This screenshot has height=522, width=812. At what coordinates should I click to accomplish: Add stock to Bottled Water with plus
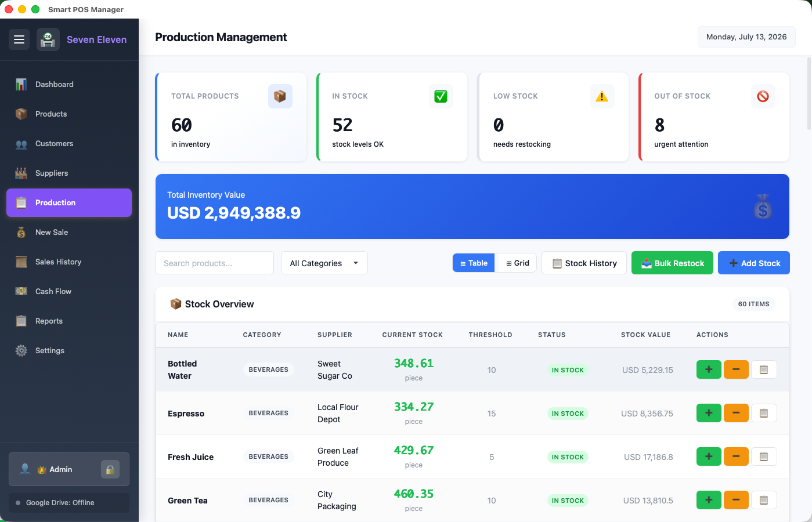(x=709, y=369)
